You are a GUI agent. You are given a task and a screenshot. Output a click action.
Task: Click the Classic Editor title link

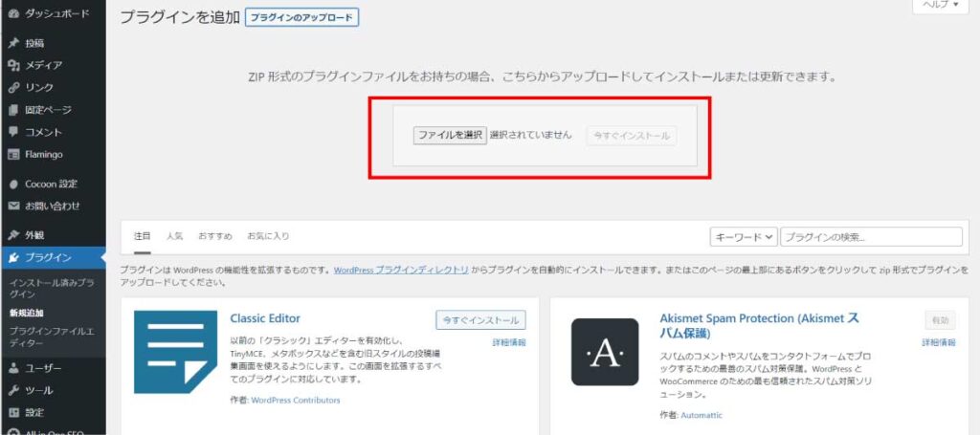tap(265, 318)
